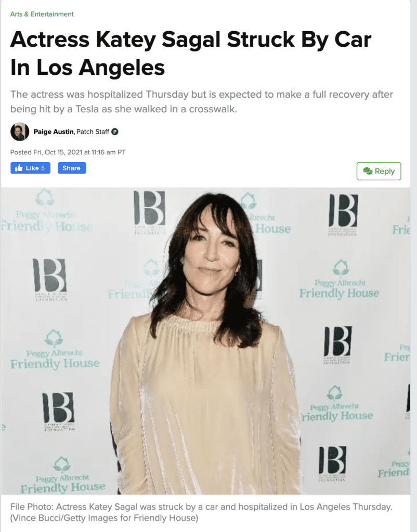Select the article headline about Katey Sagal
The image size is (417, 532).
[x=190, y=53]
